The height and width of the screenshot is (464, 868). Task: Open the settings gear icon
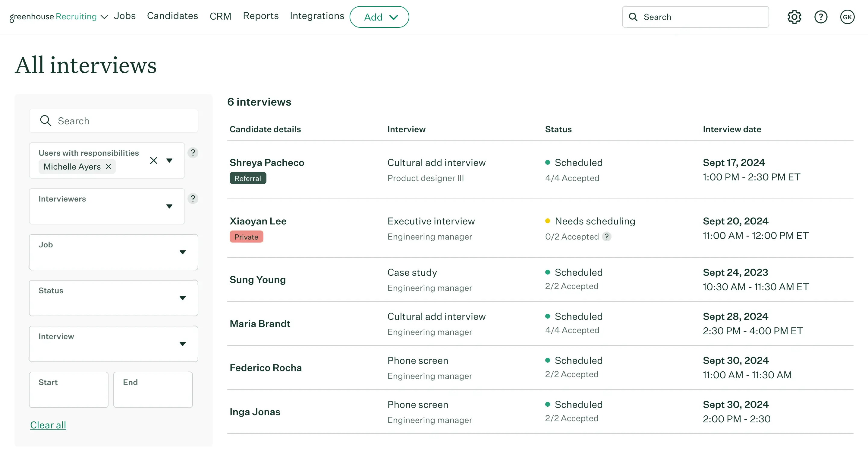(x=794, y=17)
